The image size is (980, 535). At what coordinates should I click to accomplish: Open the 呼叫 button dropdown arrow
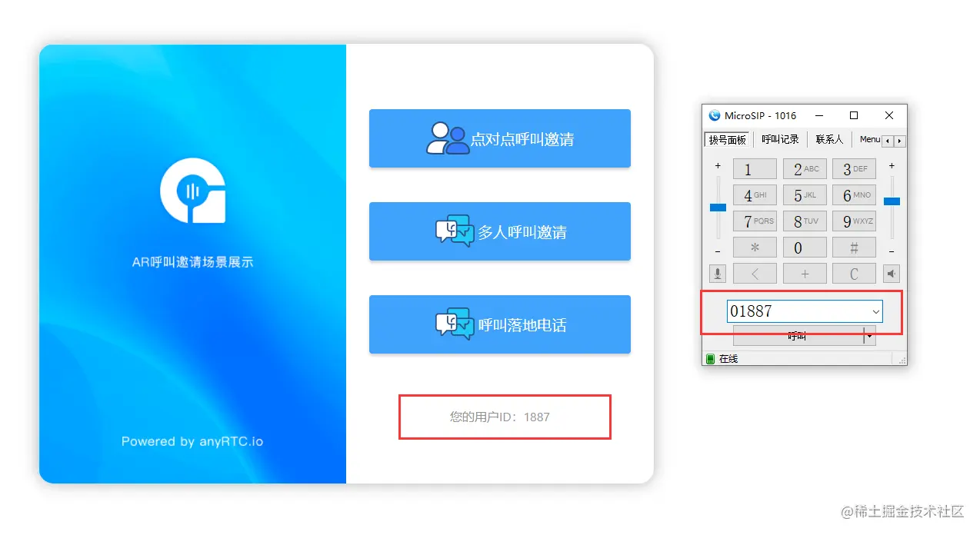(870, 336)
